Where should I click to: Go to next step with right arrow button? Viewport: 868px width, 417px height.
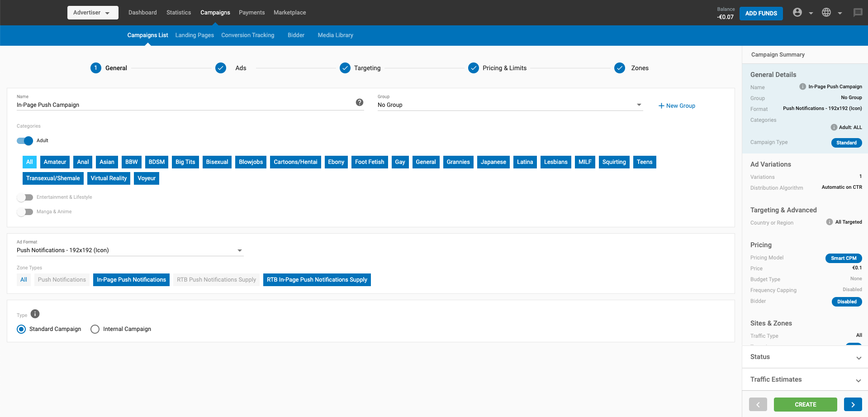(x=853, y=404)
